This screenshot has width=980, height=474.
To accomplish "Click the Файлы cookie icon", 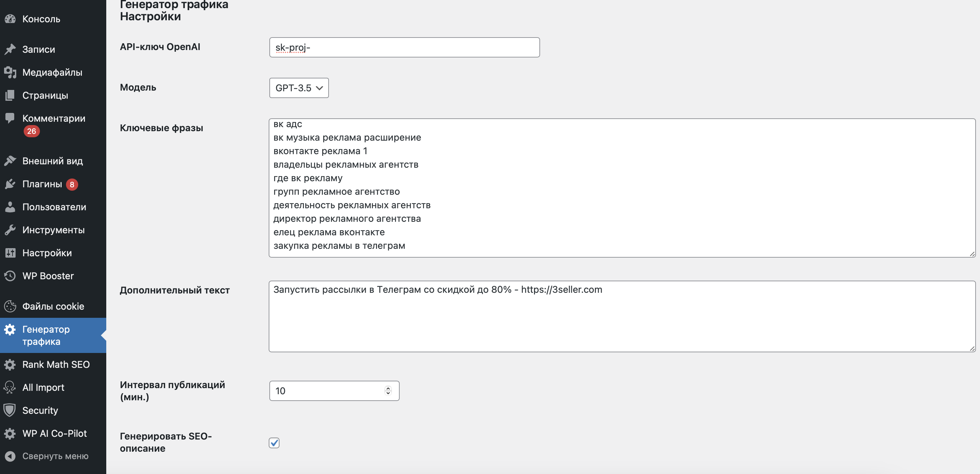I will (10, 306).
